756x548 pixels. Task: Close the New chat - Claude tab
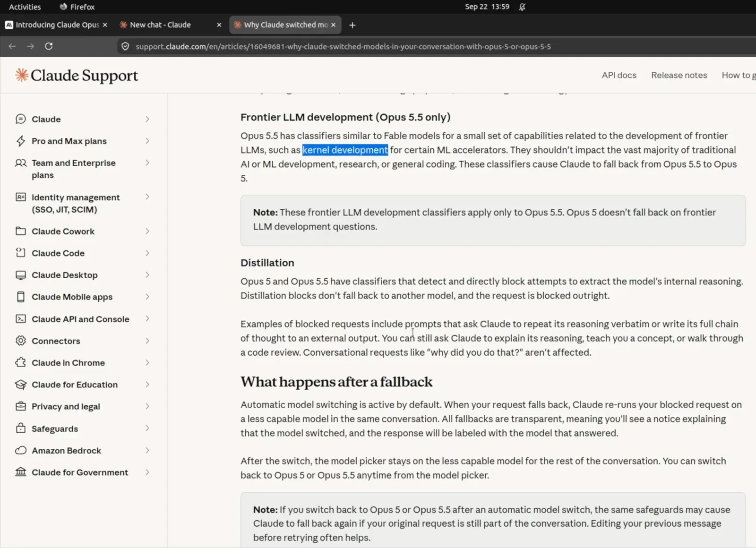coord(219,25)
